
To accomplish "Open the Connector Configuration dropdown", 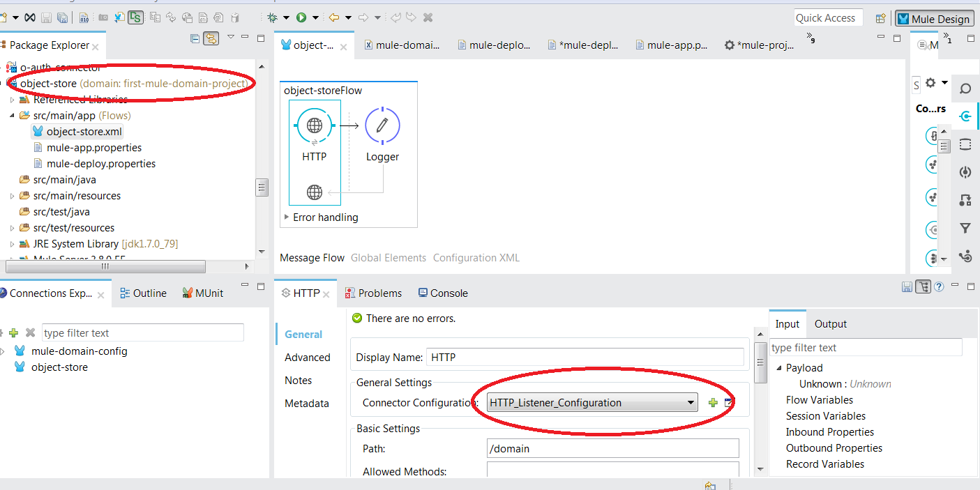I will pos(691,402).
